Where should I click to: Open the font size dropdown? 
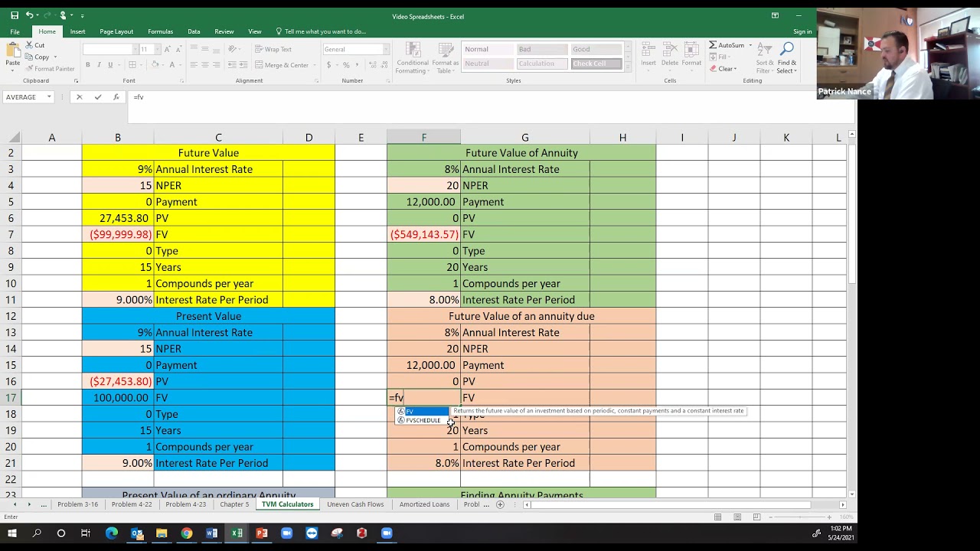pyautogui.click(x=156, y=49)
